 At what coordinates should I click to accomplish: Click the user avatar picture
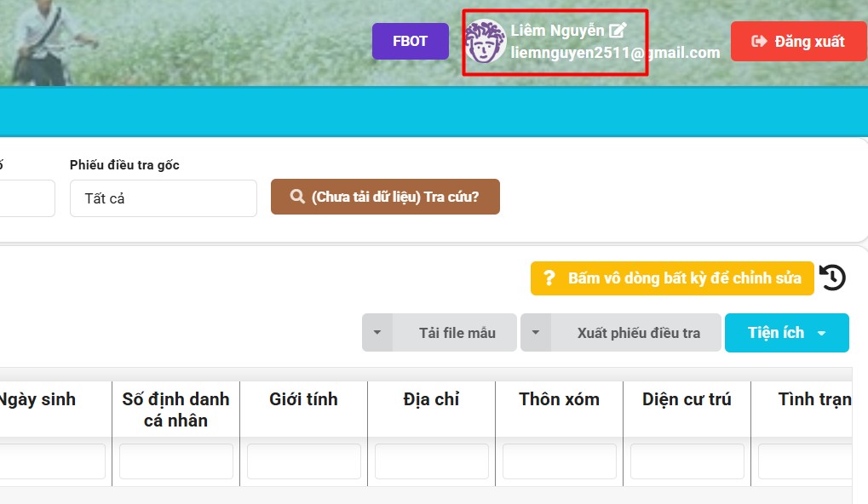coord(486,42)
